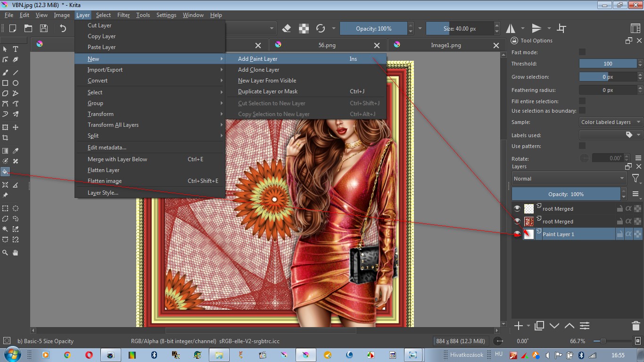Reload the original brush preset
This screenshot has width=644, height=362.
click(321, 28)
